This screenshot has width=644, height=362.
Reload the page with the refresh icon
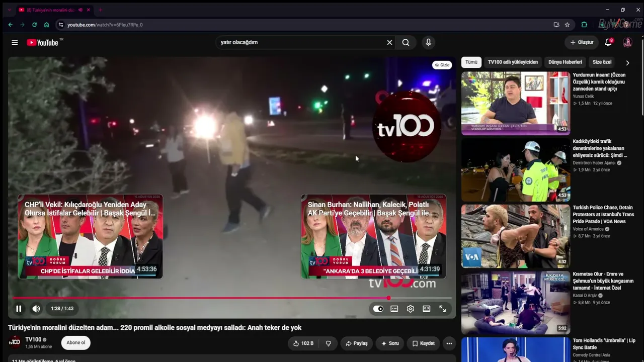pyautogui.click(x=34, y=25)
